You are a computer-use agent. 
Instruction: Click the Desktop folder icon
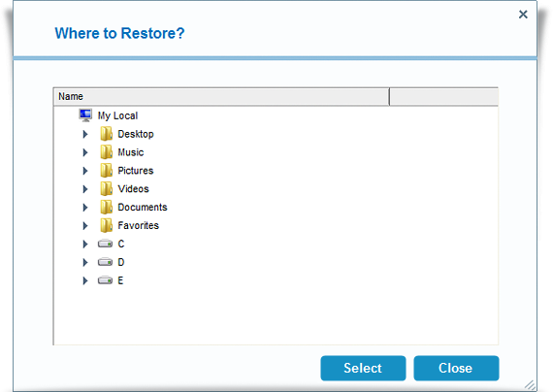click(106, 134)
